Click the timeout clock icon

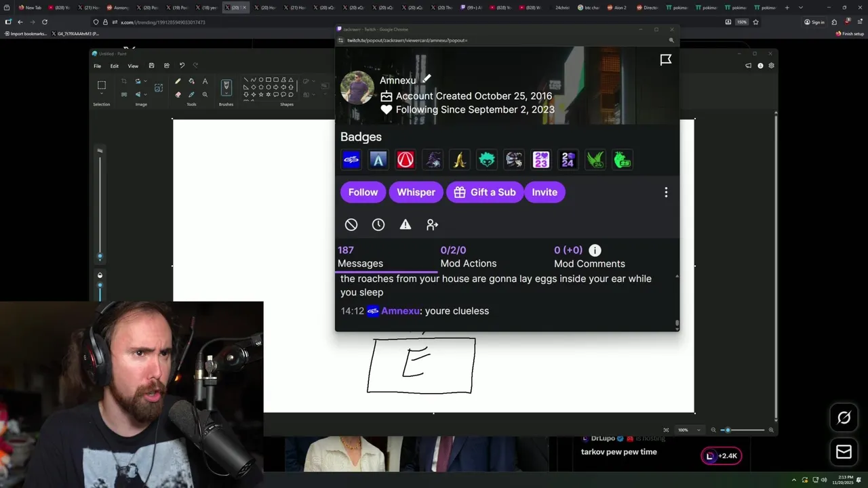pos(378,224)
